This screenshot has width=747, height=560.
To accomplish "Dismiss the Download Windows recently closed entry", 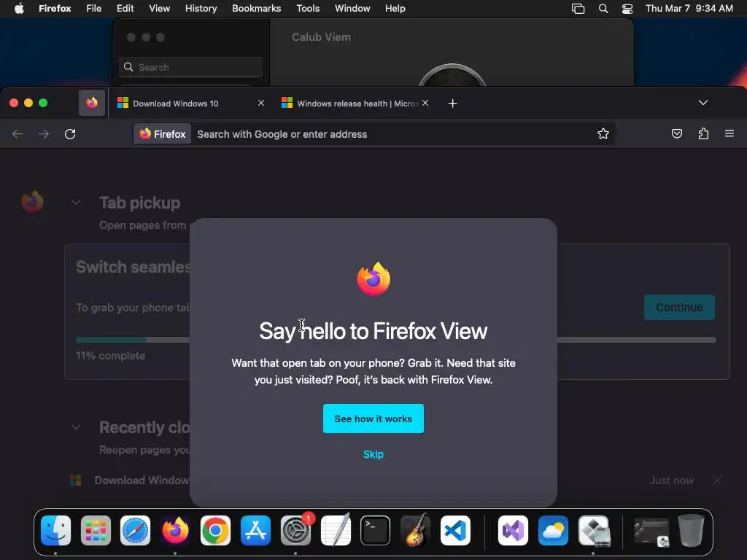I will (717, 481).
